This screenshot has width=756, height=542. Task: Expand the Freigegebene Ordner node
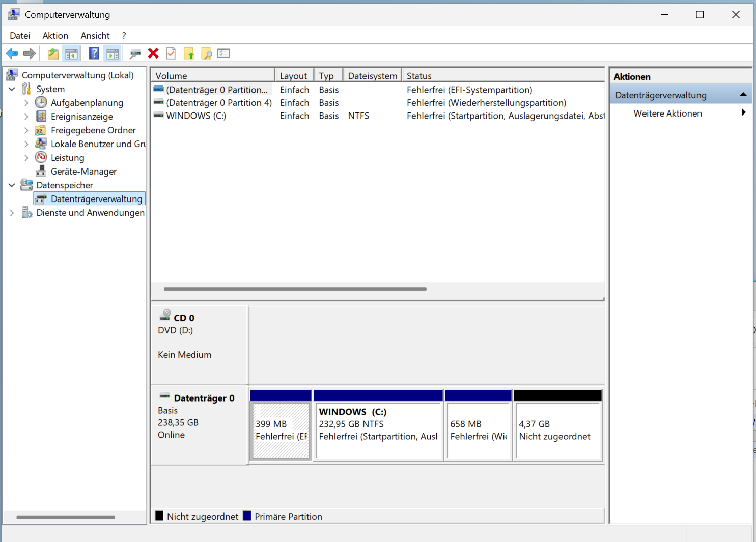26,130
